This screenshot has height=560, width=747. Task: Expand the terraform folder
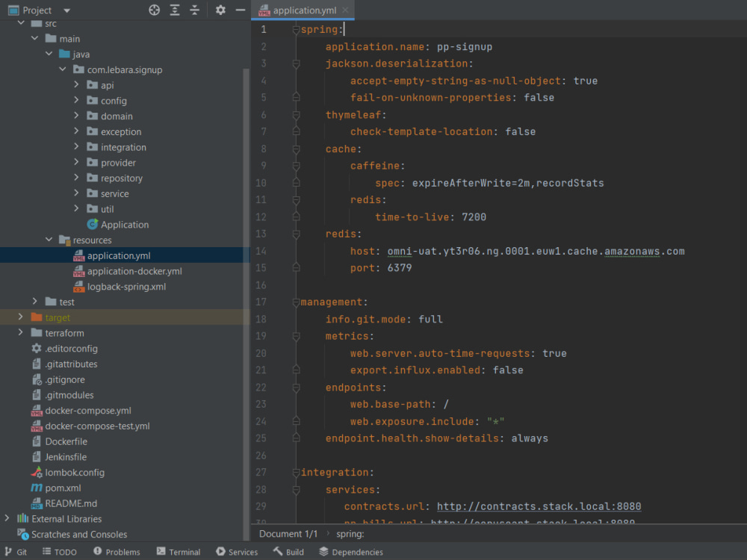[x=20, y=332]
